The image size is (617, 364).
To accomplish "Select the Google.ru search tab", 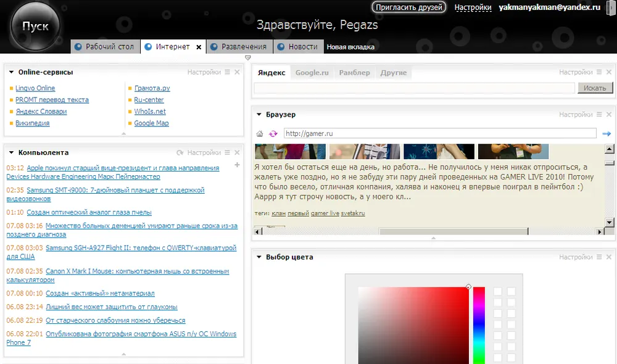I will 312,73.
